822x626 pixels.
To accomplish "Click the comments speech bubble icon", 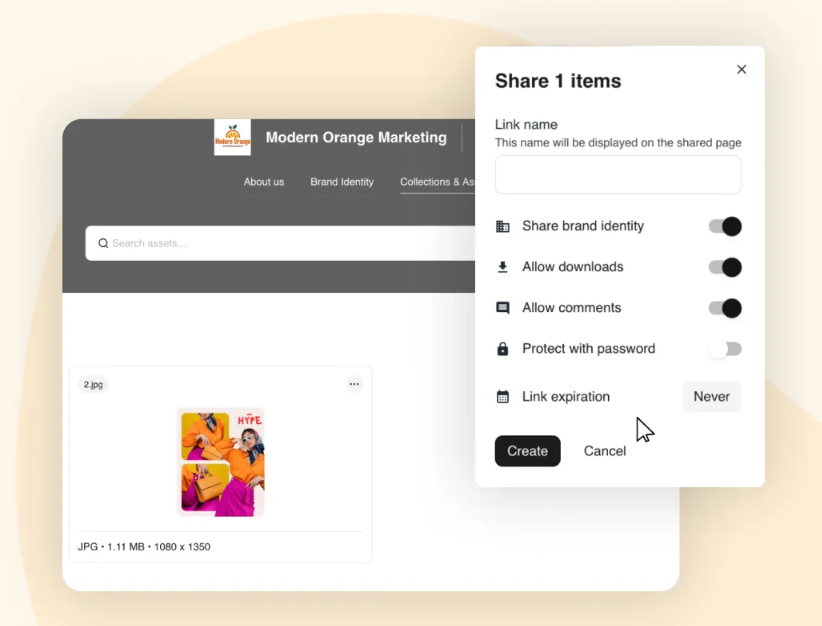I will pyautogui.click(x=503, y=308).
